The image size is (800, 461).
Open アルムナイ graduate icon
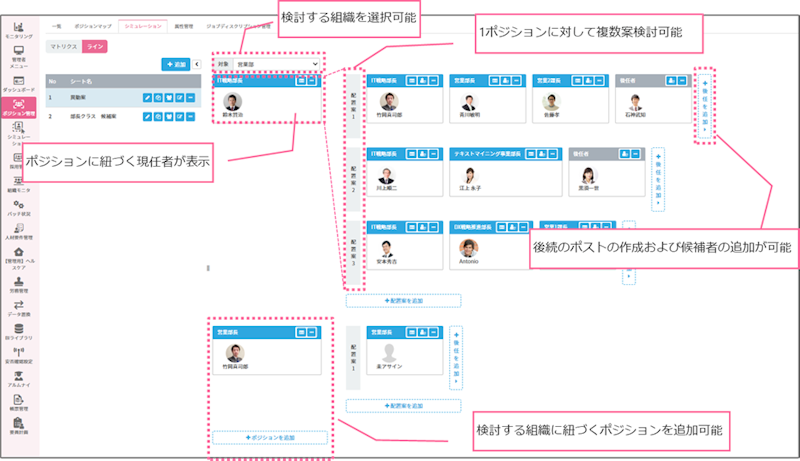click(x=18, y=379)
